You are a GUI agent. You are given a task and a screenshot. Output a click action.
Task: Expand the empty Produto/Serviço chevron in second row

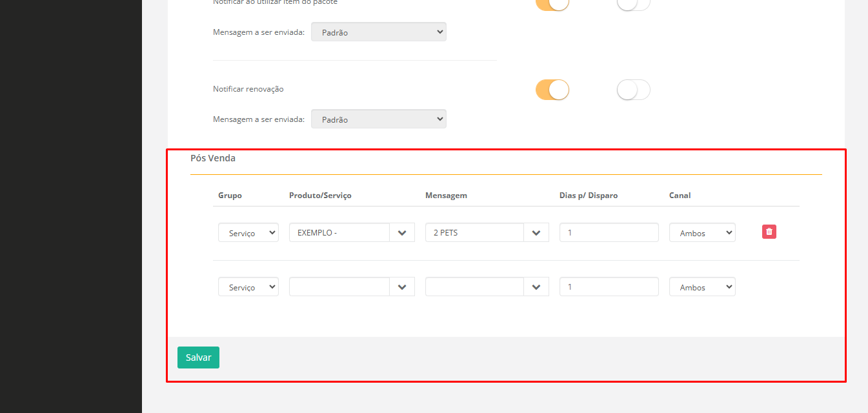[x=402, y=287]
